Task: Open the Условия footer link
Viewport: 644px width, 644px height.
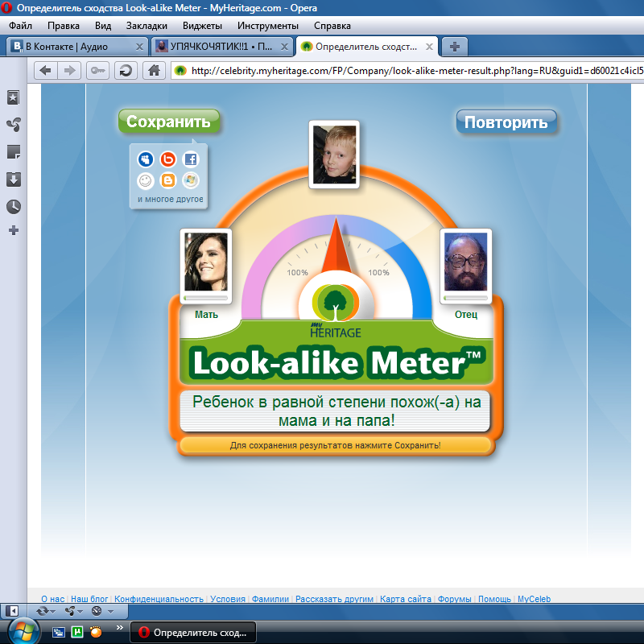Action: [228, 599]
